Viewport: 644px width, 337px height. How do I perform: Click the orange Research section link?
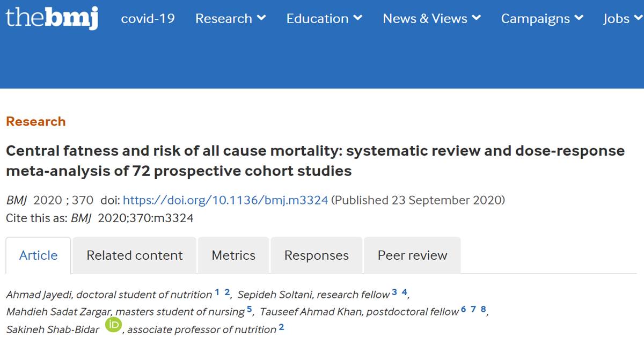pyautogui.click(x=36, y=121)
